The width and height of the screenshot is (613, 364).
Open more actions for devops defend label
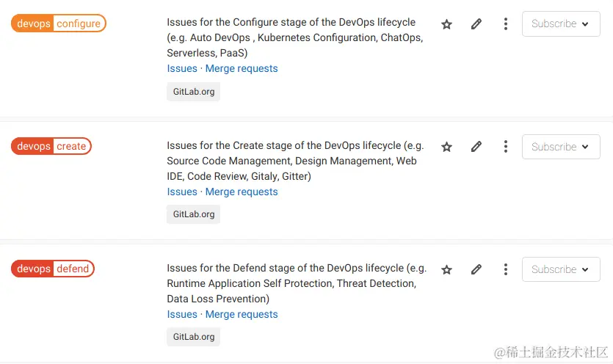[506, 269]
